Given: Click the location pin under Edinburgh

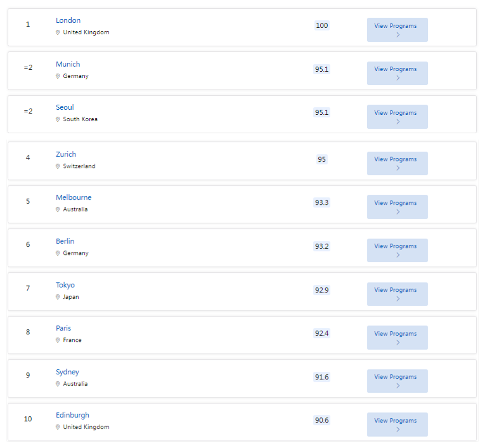Looking at the screenshot, I should pyautogui.click(x=58, y=428).
